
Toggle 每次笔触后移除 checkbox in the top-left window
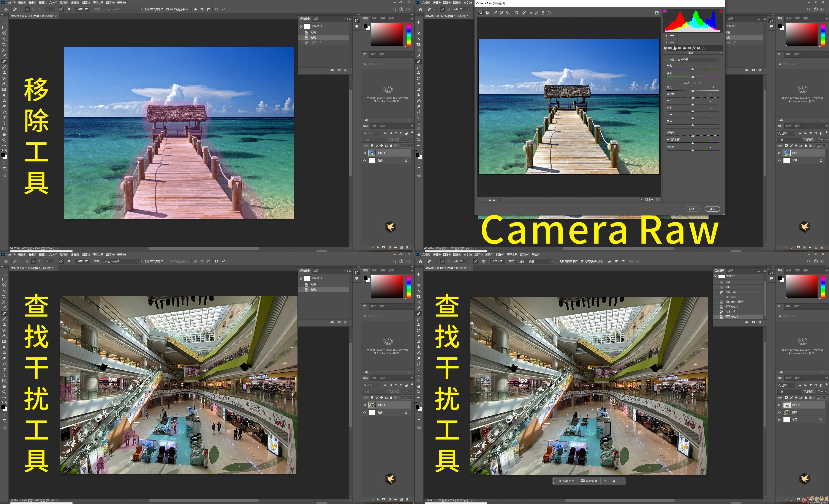(168, 9)
